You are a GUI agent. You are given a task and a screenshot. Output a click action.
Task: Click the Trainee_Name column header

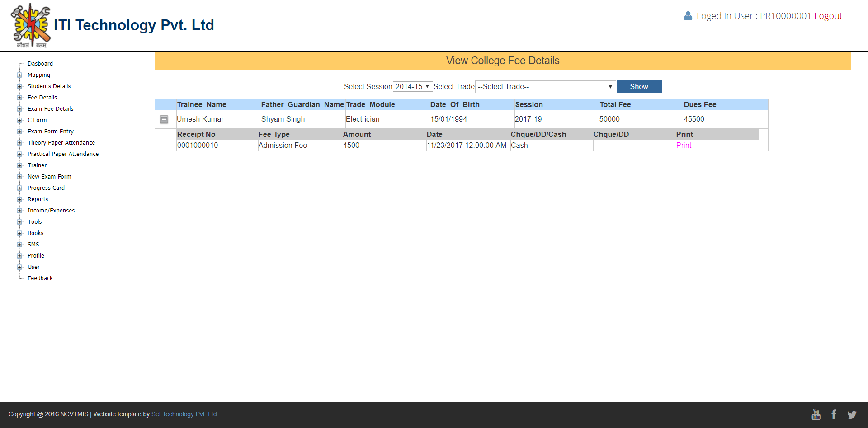pos(202,105)
